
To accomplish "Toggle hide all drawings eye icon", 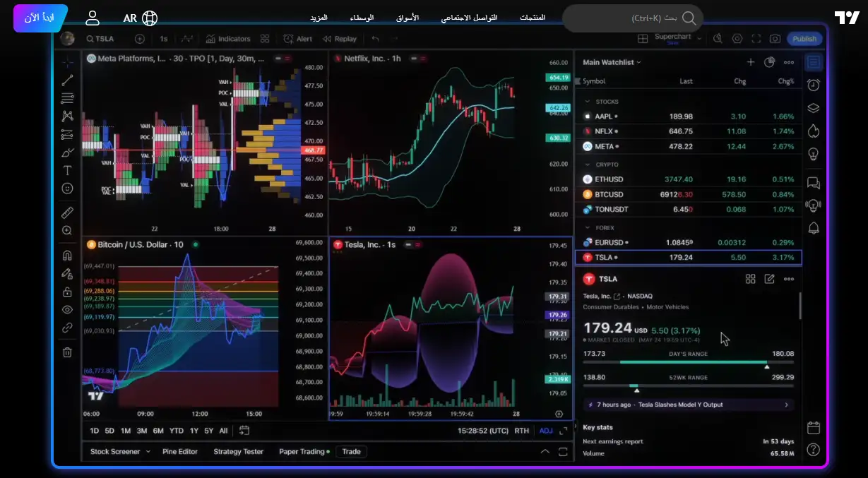I will click(x=67, y=309).
